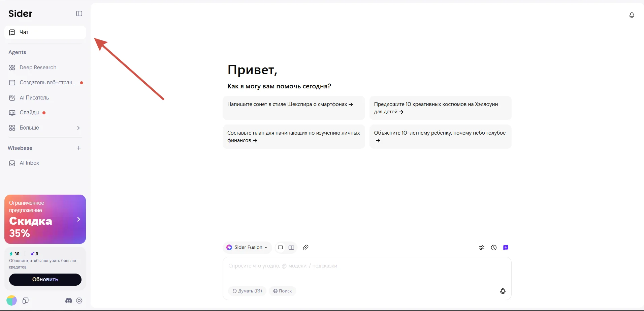Open the chat settings sliders icon
Viewport: 644px width, 311px height.
(x=482, y=248)
